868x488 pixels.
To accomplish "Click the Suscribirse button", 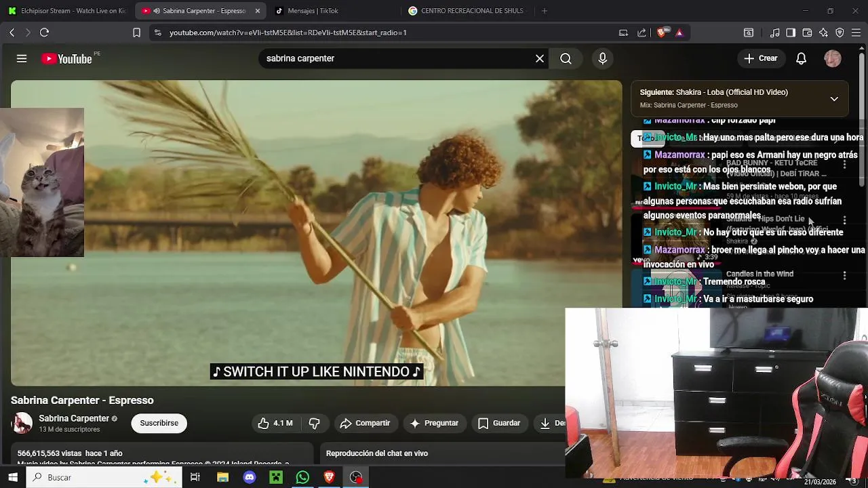I will click(x=159, y=423).
